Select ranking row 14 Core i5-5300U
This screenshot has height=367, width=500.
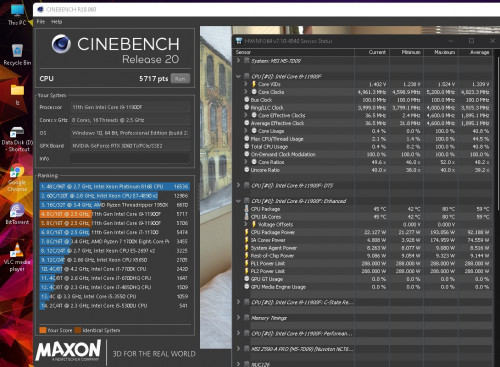[x=114, y=306]
